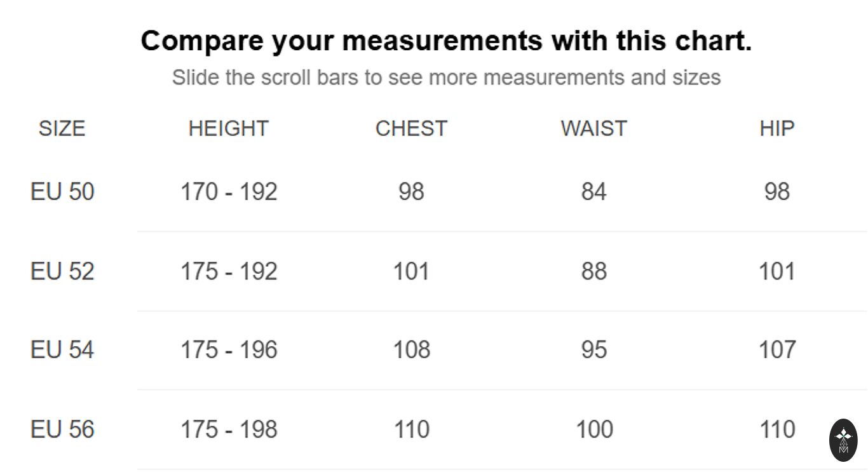Choose the EU 50 size row label
The image size is (868, 472).
pos(62,191)
